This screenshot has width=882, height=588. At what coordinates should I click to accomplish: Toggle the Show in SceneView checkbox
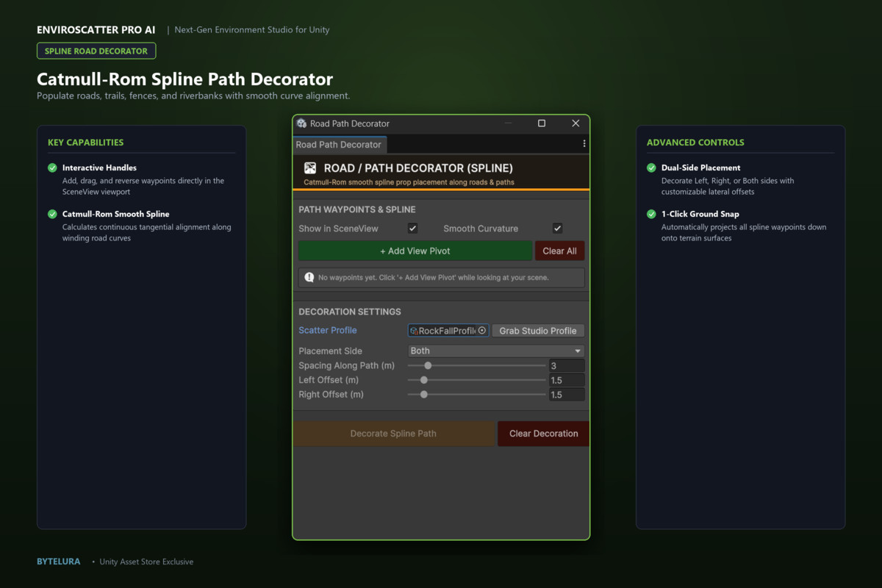coord(412,229)
